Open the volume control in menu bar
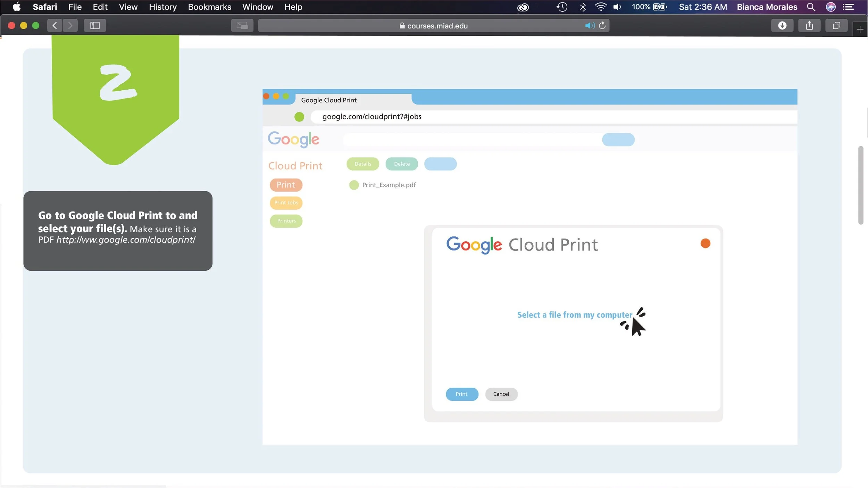The width and height of the screenshot is (868, 488). click(x=617, y=7)
